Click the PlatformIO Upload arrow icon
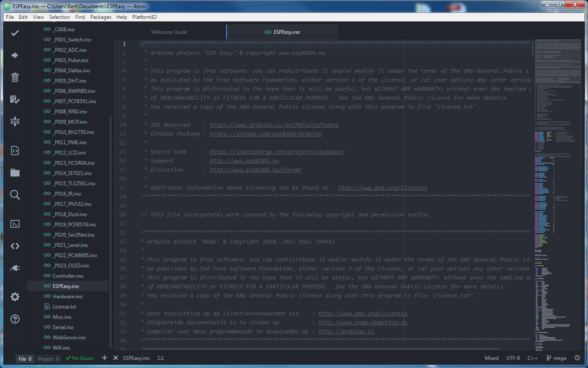 [x=15, y=55]
